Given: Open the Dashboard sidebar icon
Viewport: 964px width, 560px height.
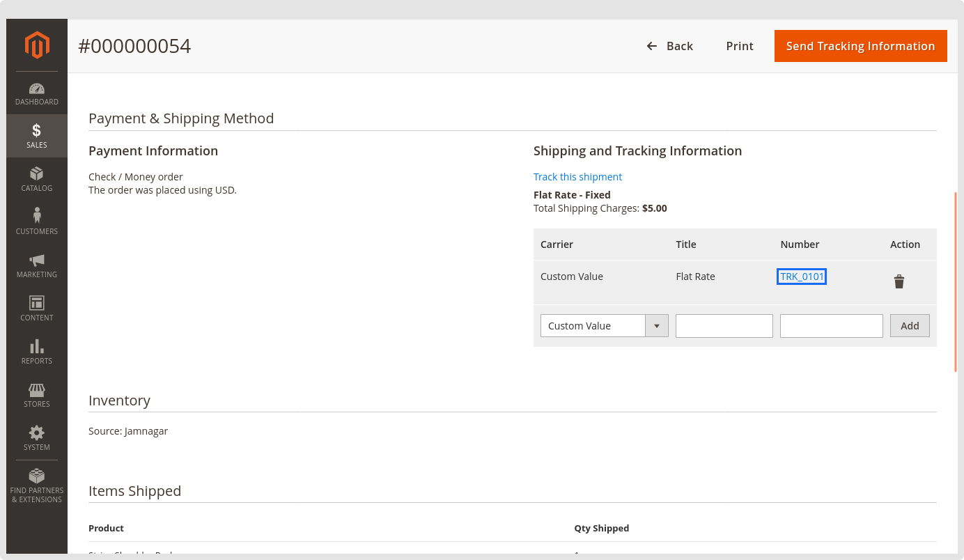Looking at the screenshot, I should 37,89.
